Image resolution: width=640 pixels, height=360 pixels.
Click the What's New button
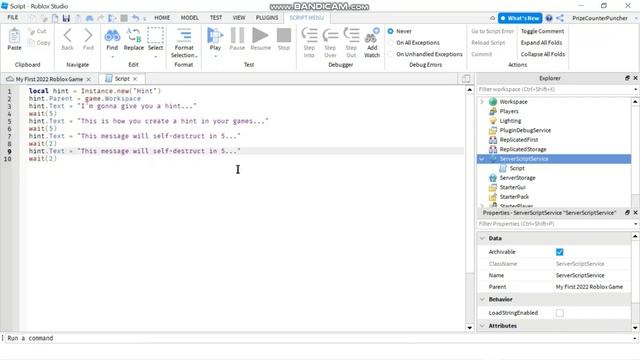pyautogui.click(x=520, y=18)
